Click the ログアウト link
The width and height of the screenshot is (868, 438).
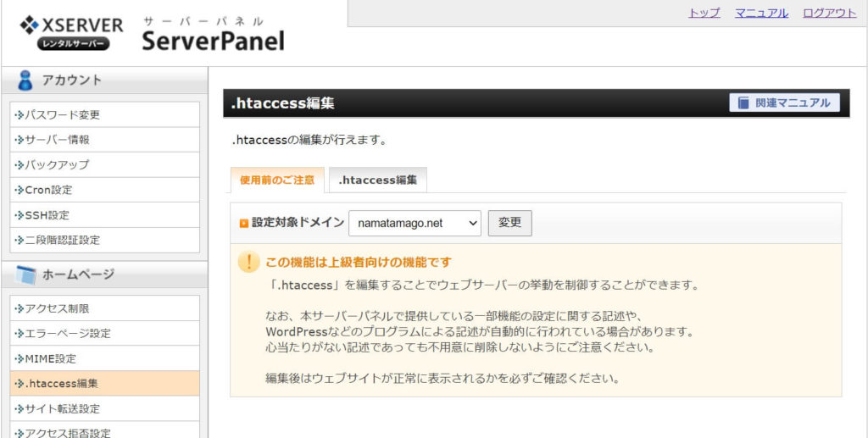[830, 14]
